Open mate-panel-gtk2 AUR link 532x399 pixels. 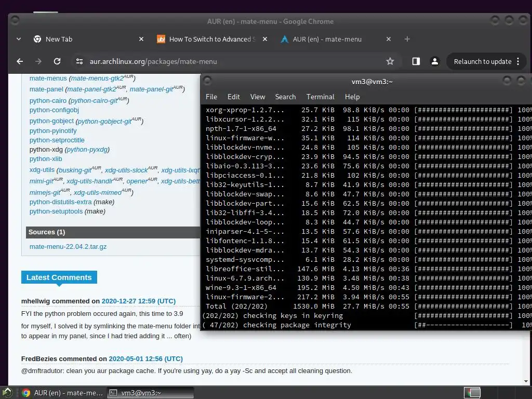(x=92, y=89)
